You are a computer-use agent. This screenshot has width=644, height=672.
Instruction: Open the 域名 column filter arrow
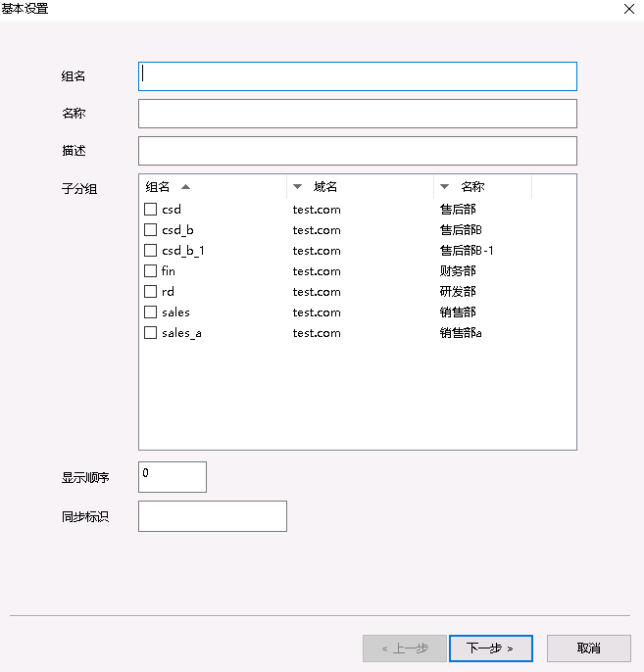(x=298, y=187)
